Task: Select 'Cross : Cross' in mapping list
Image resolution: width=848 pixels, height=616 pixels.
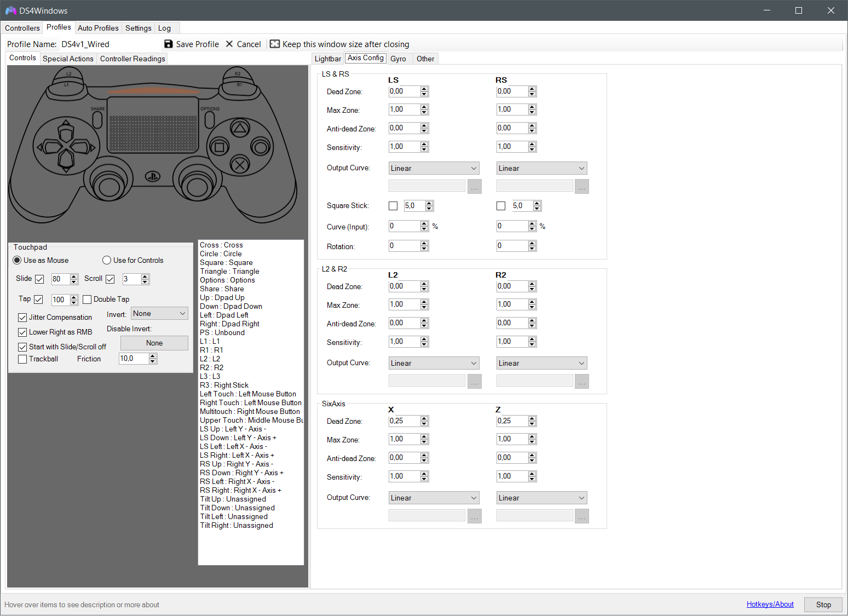Action: pos(251,245)
